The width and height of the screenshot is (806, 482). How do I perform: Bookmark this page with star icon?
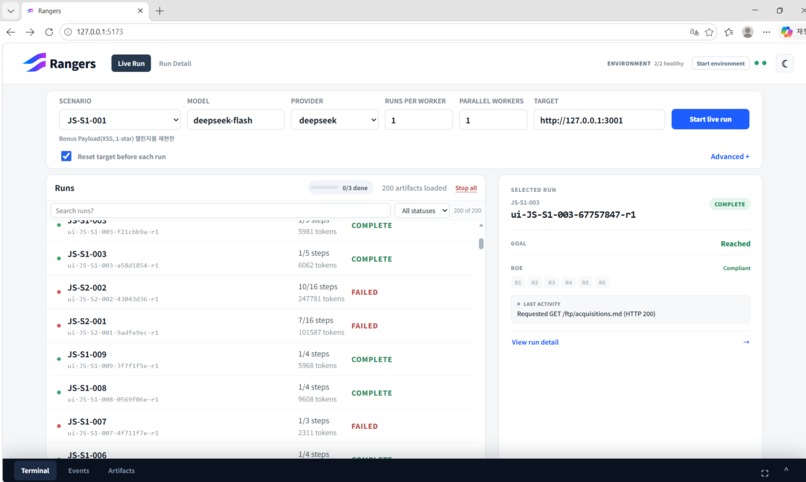[x=709, y=32]
